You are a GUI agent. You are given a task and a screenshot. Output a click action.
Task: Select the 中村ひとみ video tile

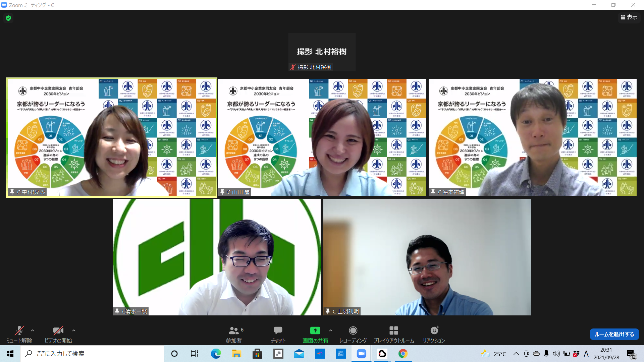click(x=112, y=138)
